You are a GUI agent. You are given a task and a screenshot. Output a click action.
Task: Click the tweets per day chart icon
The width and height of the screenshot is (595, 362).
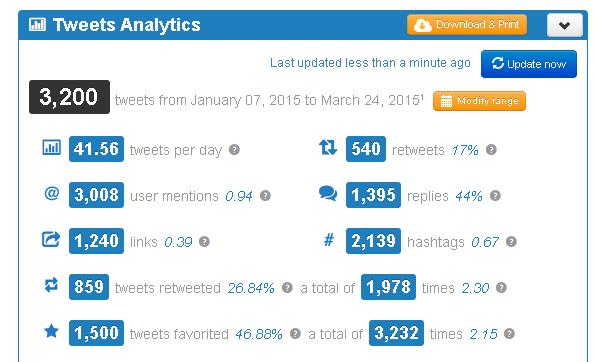pyautogui.click(x=51, y=147)
